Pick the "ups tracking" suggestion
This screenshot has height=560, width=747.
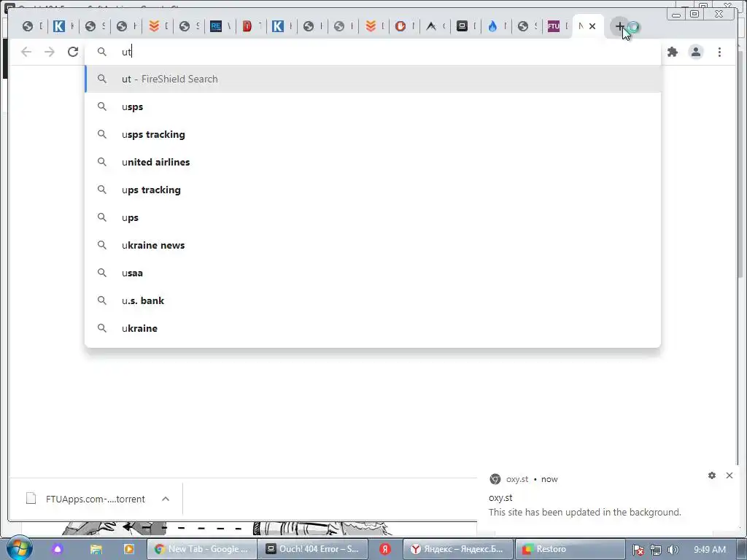pyautogui.click(x=373, y=190)
